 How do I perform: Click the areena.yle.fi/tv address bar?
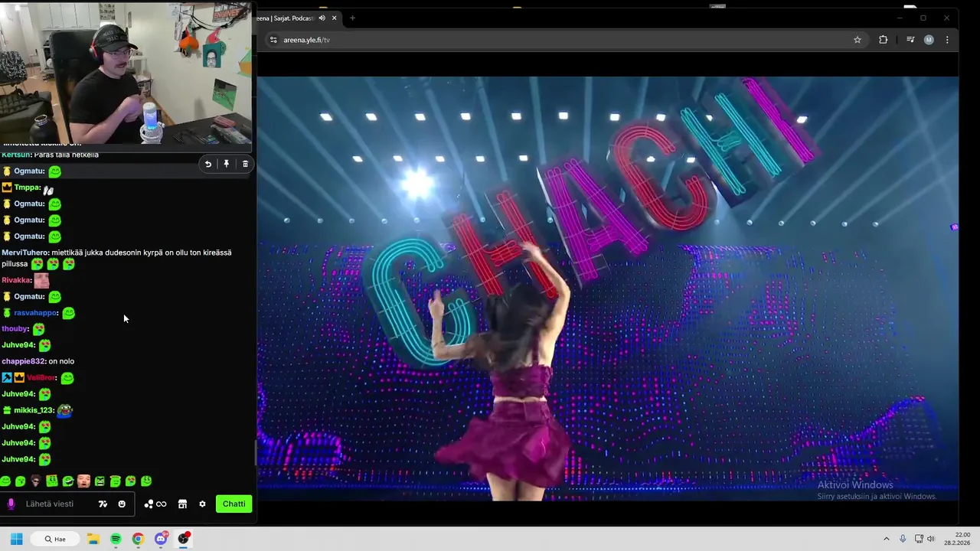click(x=563, y=40)
